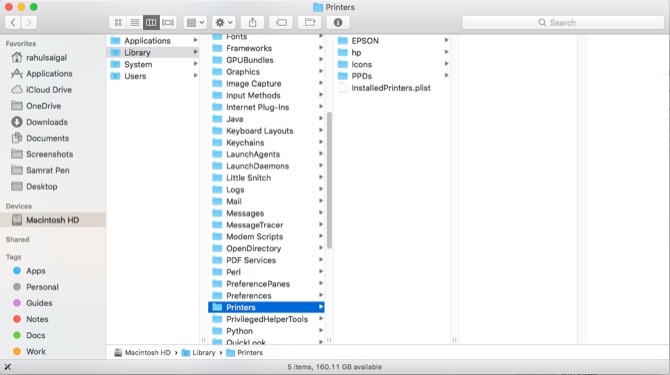Open the item arrangement dropdown

pos(196,23)
